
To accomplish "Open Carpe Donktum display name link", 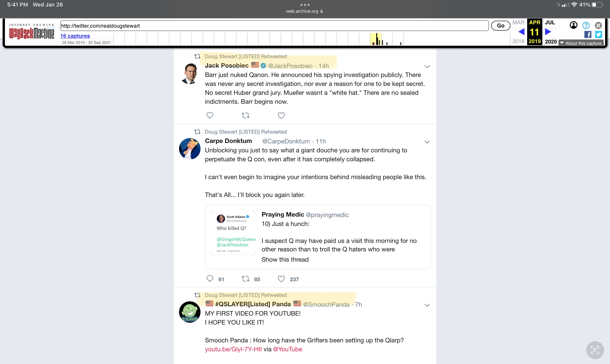I will pyautogui.click(x=228, y=141).
